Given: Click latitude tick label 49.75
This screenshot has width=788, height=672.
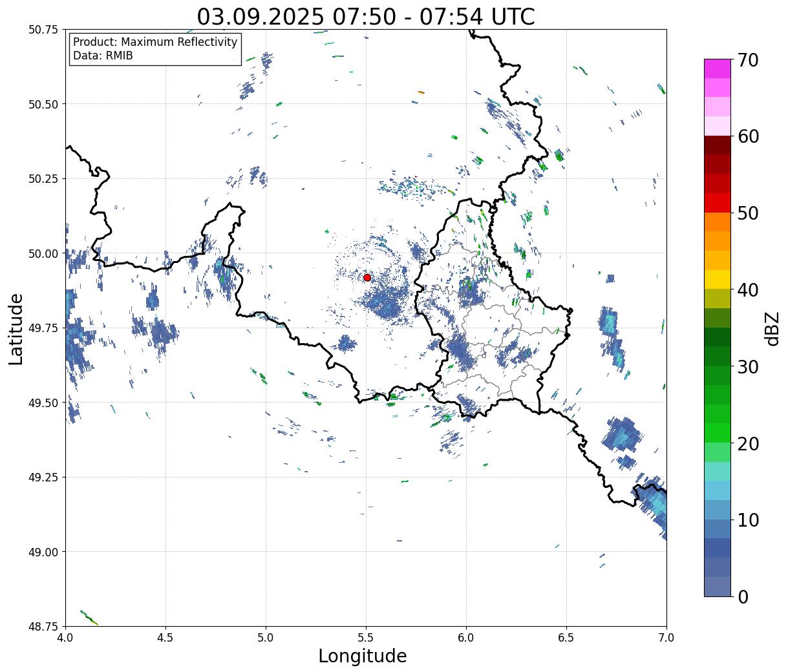Looking at the screenshot, I should (43, 328).
